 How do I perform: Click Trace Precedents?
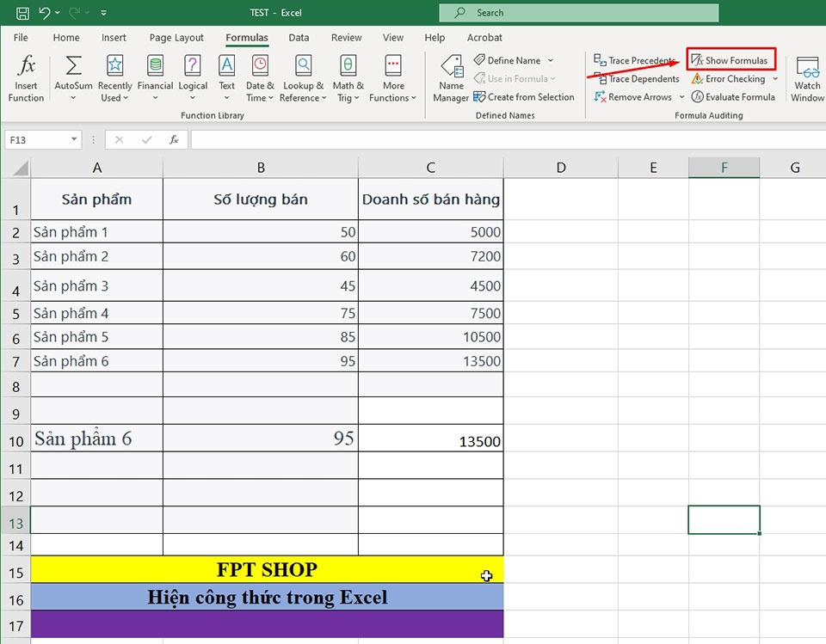tap(634, 60)
